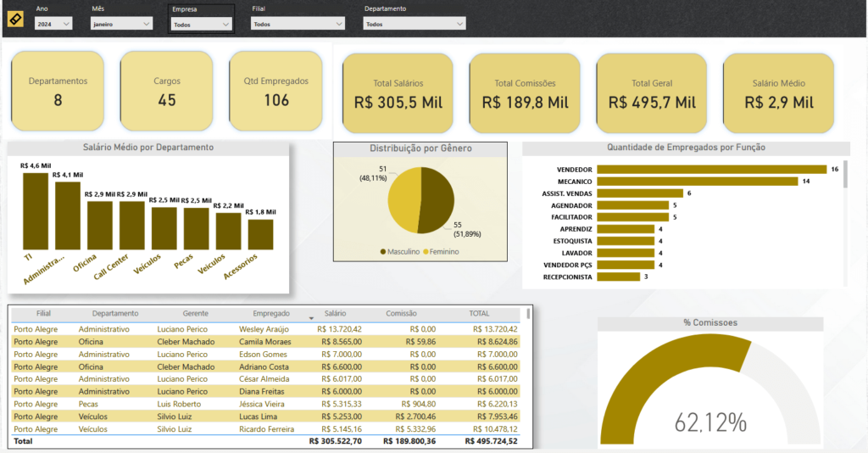Click the FACILITADOR bar

coord(632,217)
